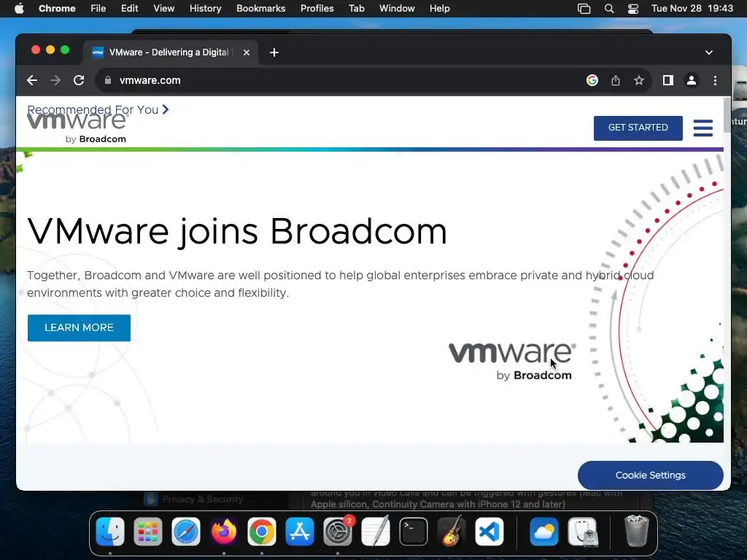
Task: Launch Safari from the Dock
Action: [186, 531]
